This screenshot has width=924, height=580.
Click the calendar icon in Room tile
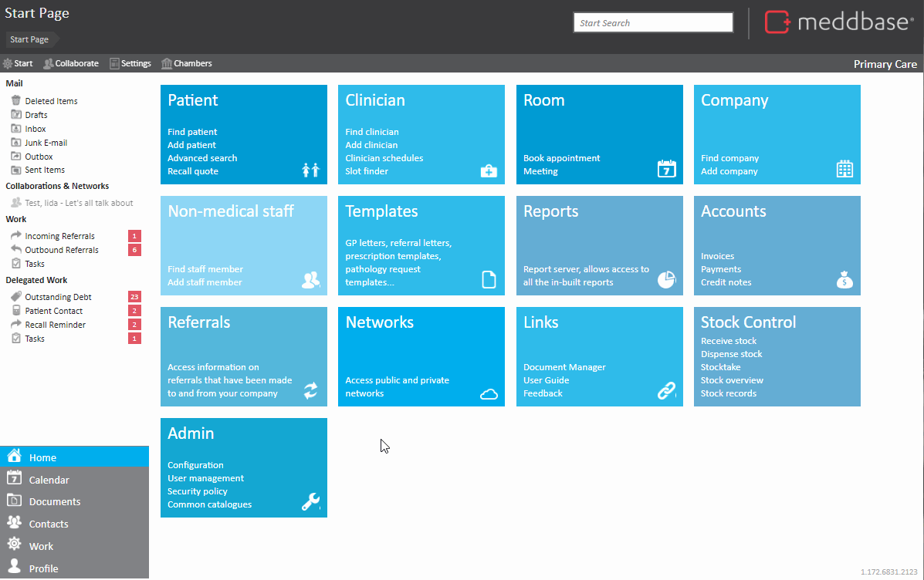point(666,169)
